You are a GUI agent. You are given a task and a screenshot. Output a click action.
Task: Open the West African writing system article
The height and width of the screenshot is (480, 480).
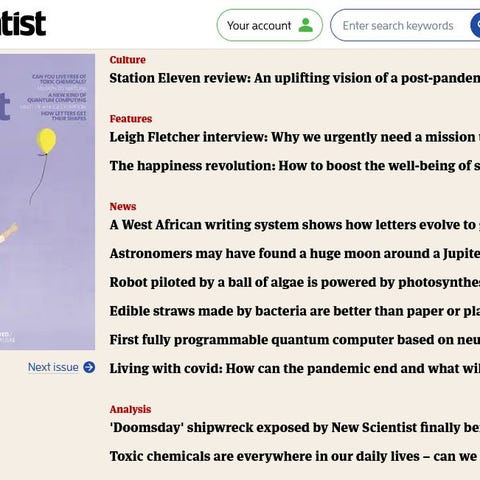[x=295, y=225]
